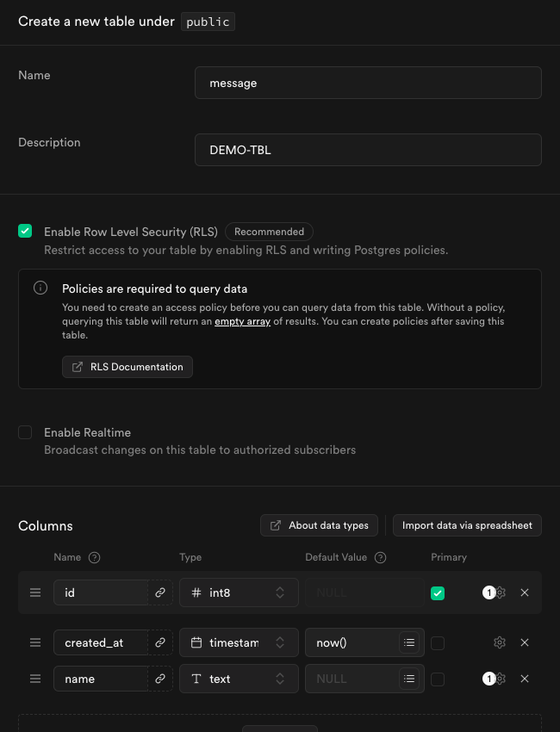Click the help icon beside Default Value header
Viewport: 560px width, 732px height.
(380, 557)
